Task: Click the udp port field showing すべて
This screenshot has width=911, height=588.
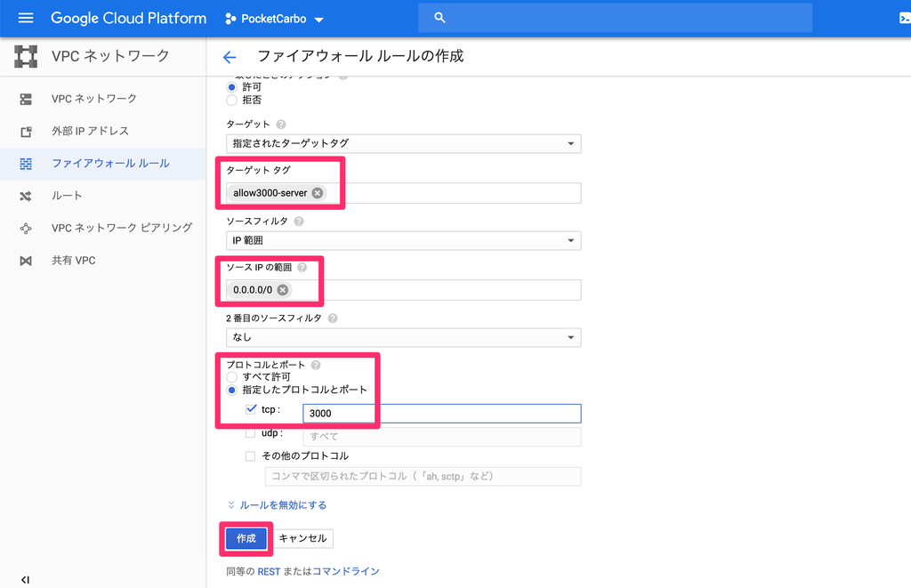Action: pos(441,437)
